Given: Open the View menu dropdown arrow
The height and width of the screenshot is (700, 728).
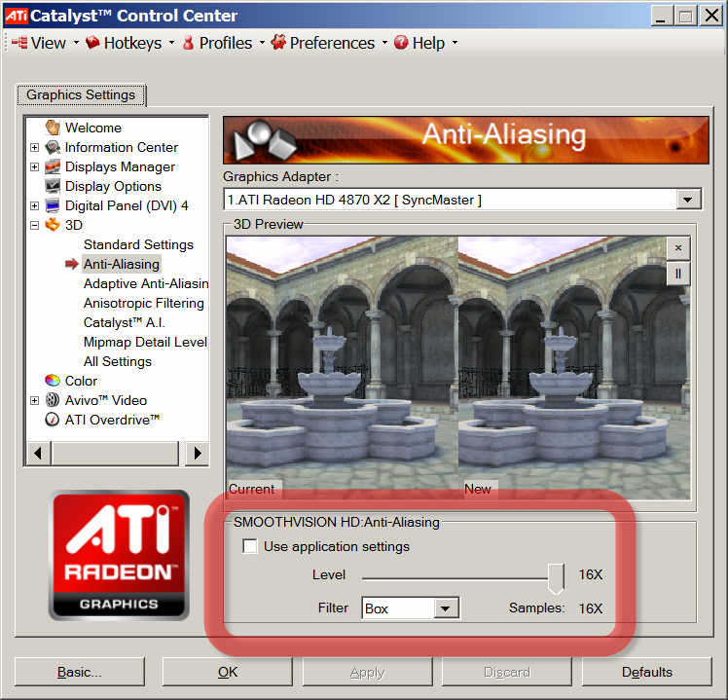Looking at the screenshot, I should (77, 43).
